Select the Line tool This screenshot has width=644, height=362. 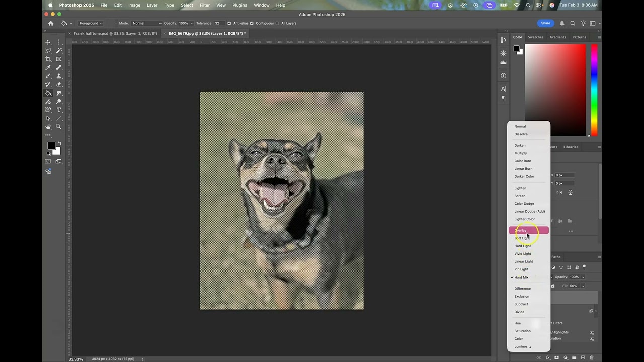59,118
